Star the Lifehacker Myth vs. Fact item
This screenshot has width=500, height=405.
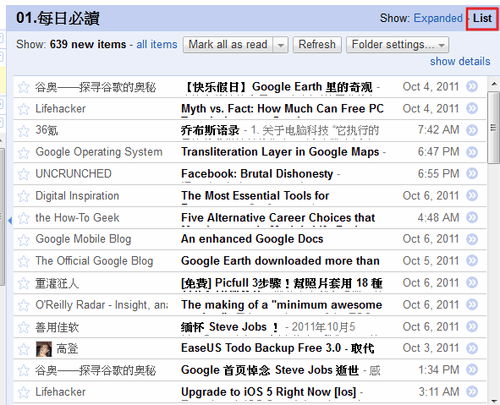click(24, 109)
